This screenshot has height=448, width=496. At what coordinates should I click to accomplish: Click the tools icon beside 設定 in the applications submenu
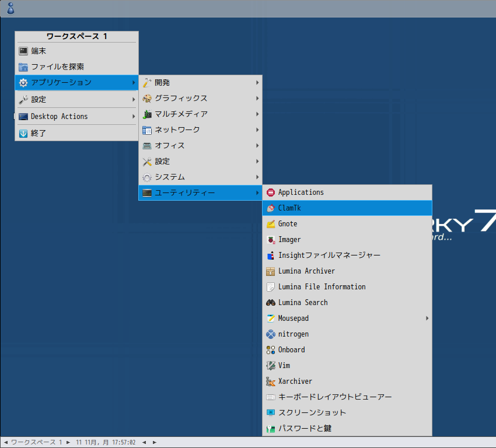(x=147, y=162)
